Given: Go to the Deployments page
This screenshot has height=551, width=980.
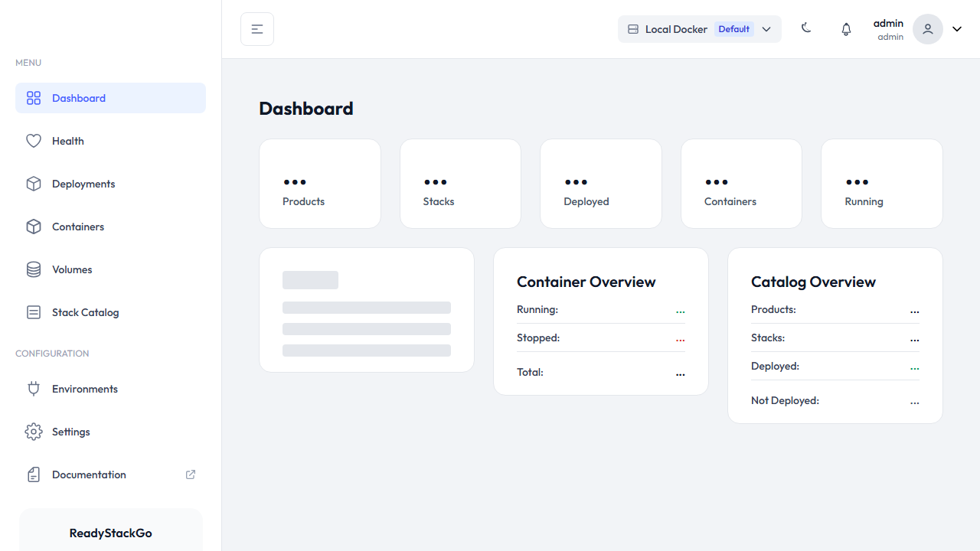Looking at the screenshot, I should pos(83,184).
